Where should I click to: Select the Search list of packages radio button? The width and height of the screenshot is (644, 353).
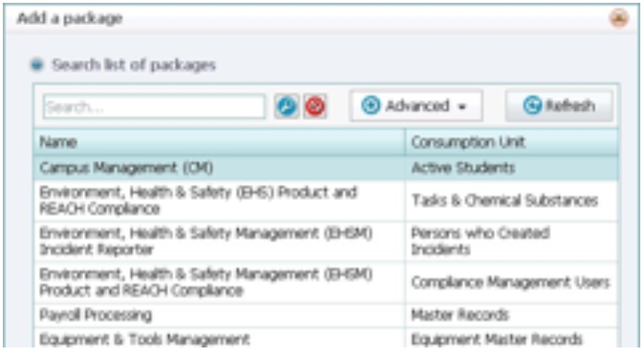point(37,65)
